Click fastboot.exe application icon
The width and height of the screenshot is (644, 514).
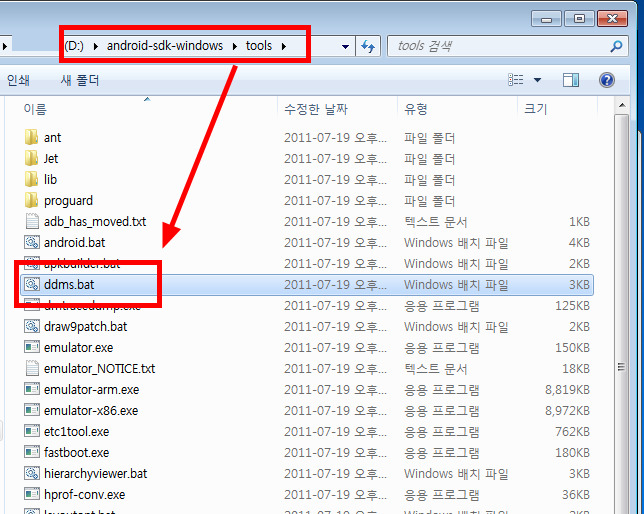pyautogui.click(x=32, y=452)
